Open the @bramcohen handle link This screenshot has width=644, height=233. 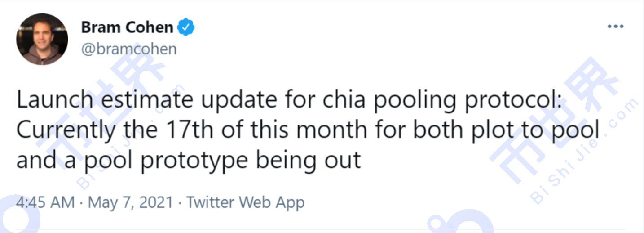coord(129,49)
